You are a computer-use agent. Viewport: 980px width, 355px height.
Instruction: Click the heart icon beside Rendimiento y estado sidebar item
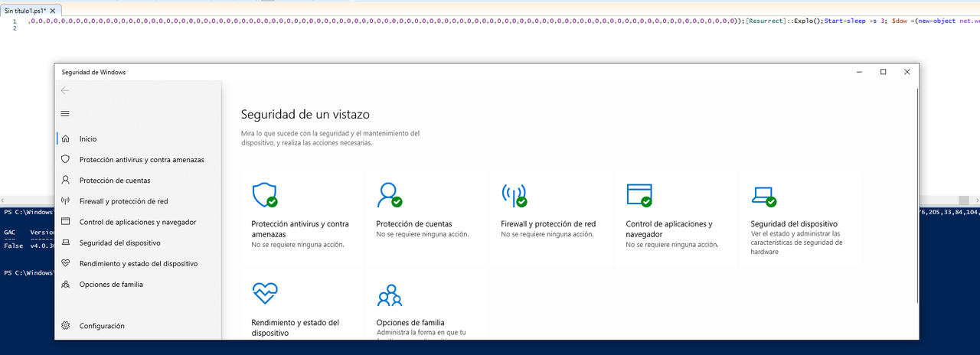pos(65,263)
